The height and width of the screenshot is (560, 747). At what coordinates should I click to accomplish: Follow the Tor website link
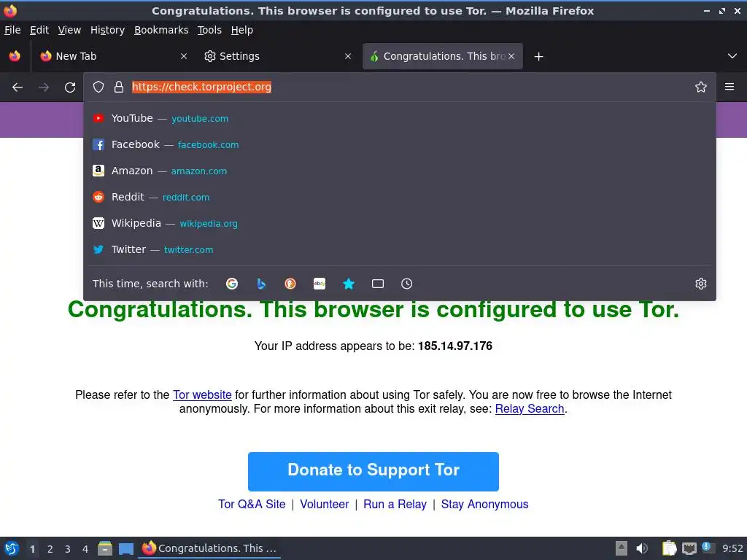coord(202,394)
